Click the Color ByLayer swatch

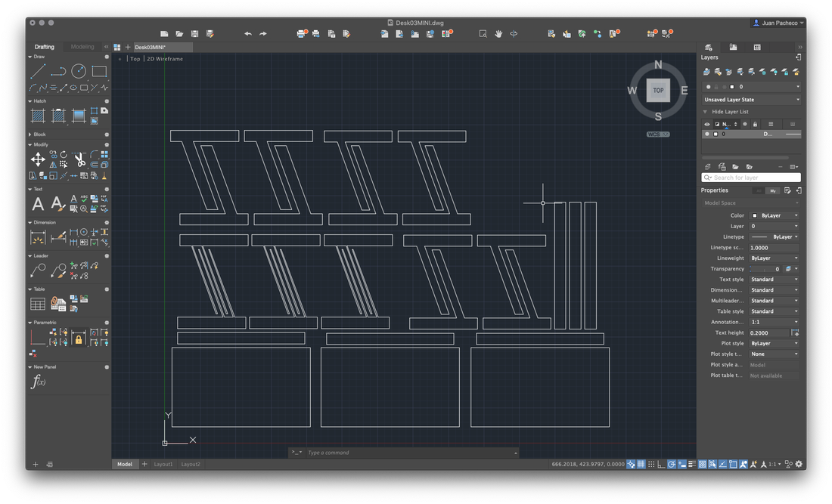[755, 215]
